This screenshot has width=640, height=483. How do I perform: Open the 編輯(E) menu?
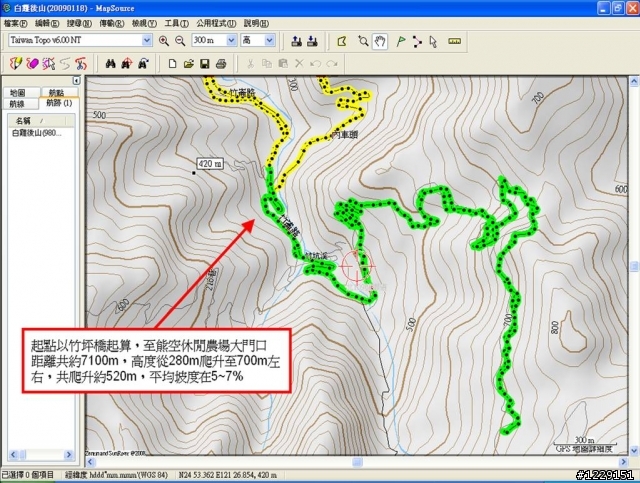(x=47, y=23)
